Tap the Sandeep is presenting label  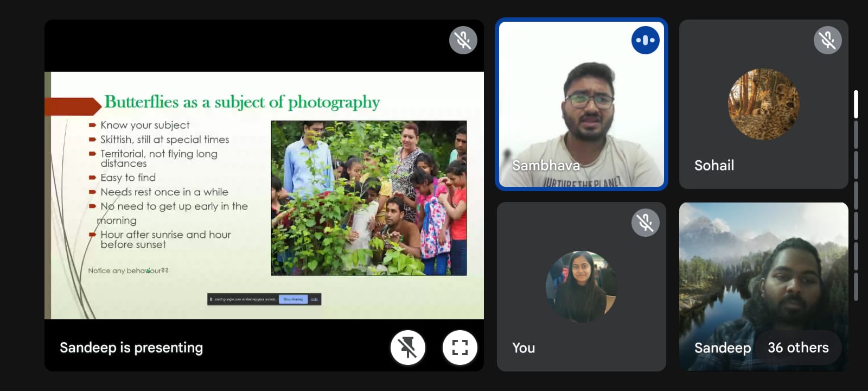click(131, 348)
